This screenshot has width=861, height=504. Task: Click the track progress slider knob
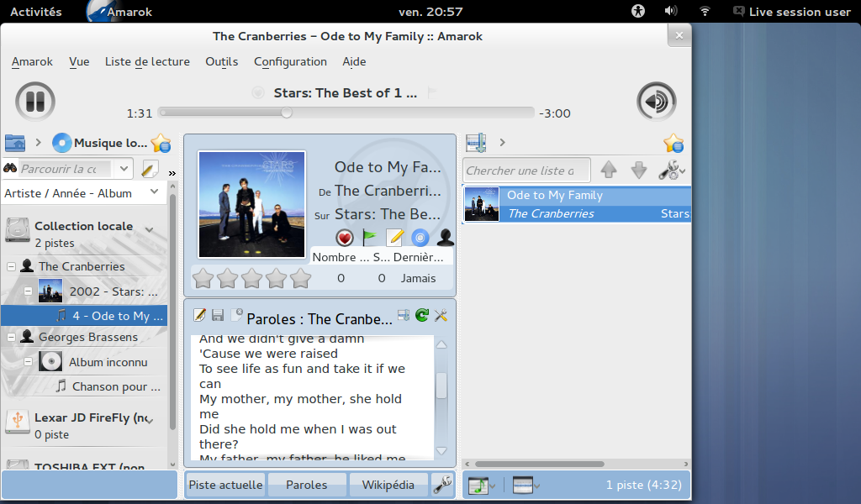click(x=286, y=113)
